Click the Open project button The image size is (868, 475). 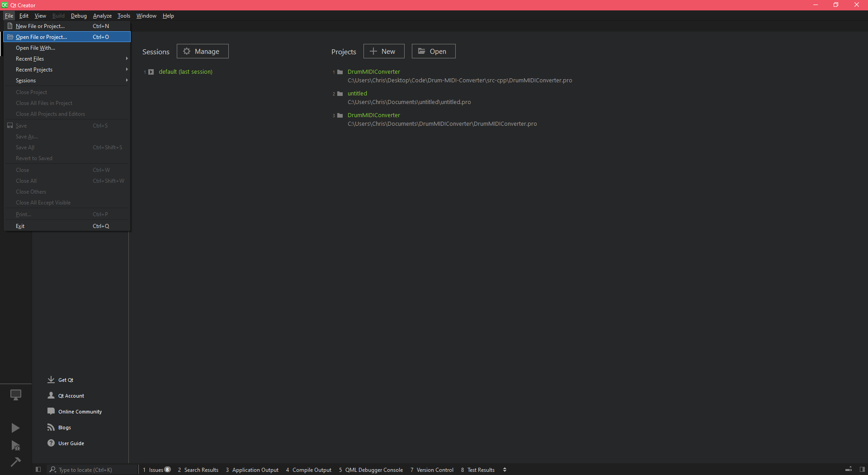(434, 51)
